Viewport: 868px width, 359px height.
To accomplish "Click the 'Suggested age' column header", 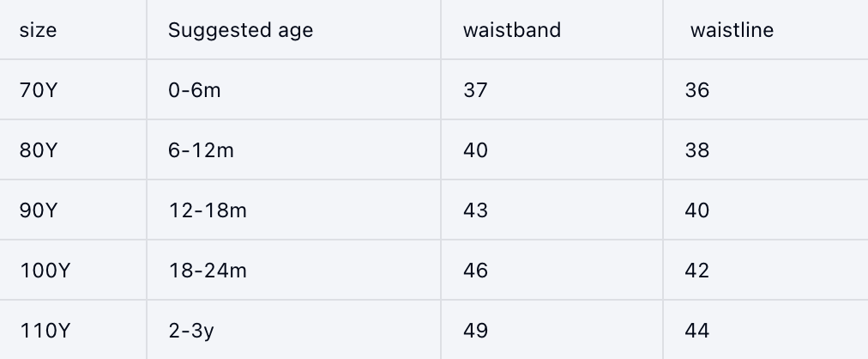I will (240, 30).
